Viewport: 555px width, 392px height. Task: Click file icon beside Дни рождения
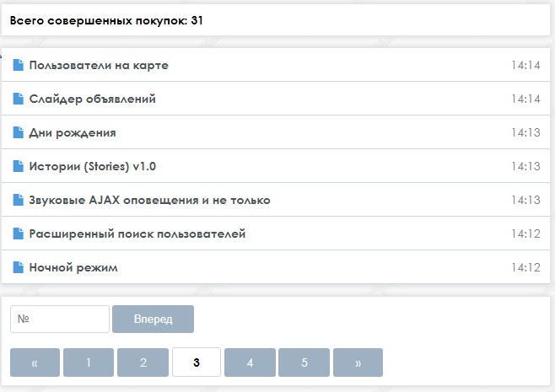click(18, 132)
